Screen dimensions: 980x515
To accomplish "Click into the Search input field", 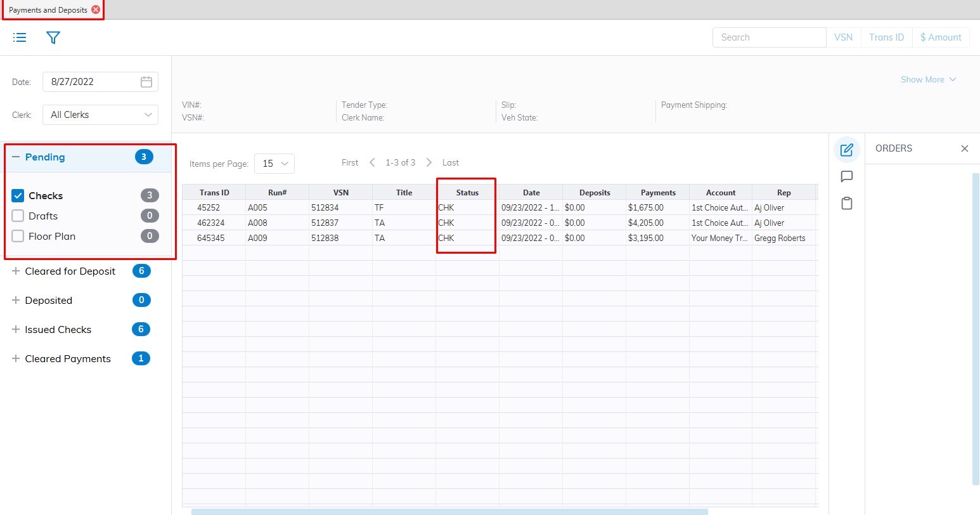I will (x=769, y=37).
